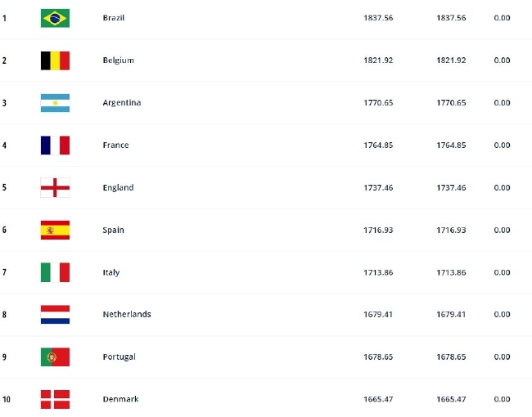Viewport: 532px width, 417px height.
Task: Open the France team name link
Action: pos(115,146)
